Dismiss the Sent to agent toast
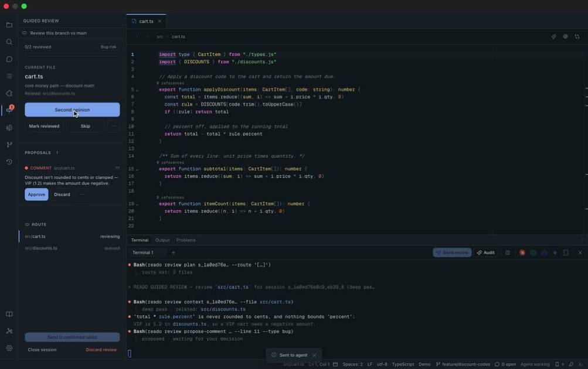Image resolution: width=588 pixels, height=369 pixels. [315, 355]
